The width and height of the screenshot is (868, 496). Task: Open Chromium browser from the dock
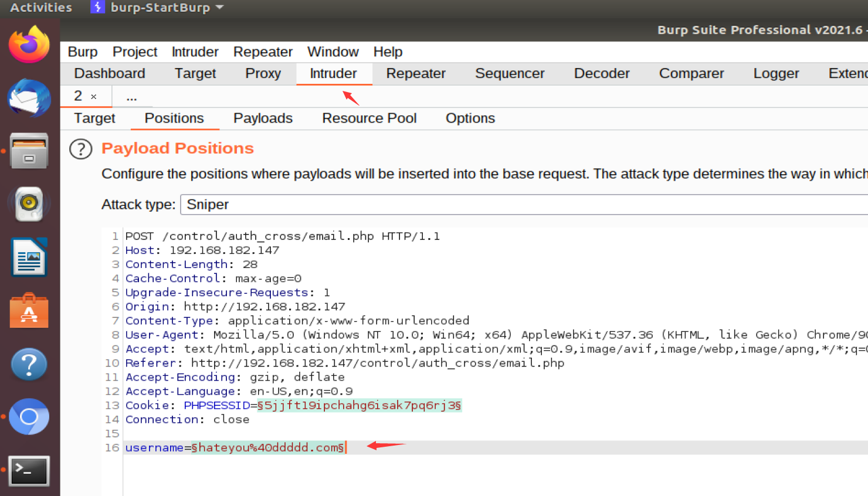coord(29,417)
